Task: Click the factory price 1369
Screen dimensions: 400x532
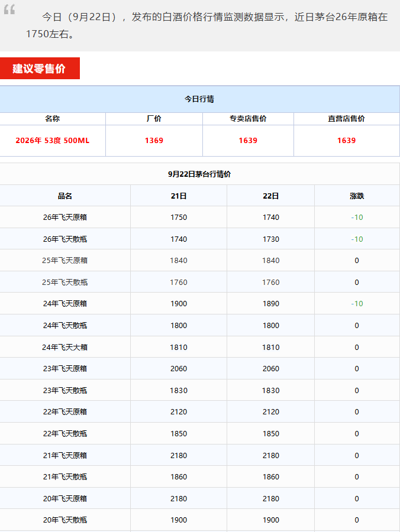Action: 154,141
